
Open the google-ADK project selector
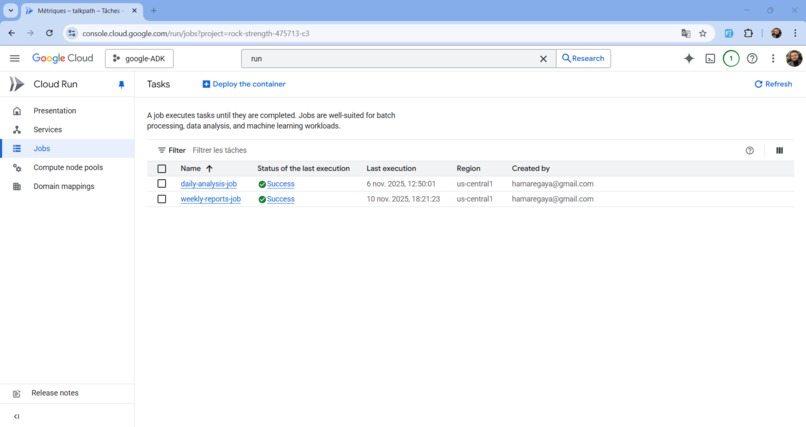[x=139, y=59]
